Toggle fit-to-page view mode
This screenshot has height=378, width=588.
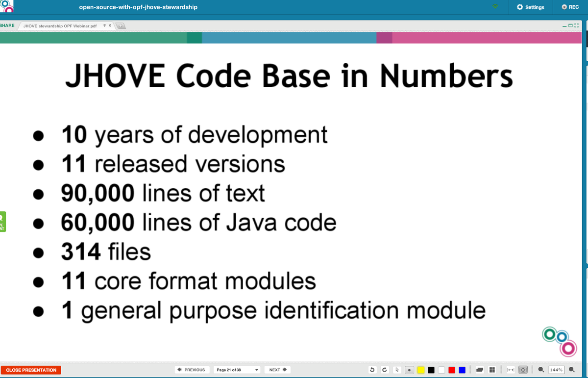point(523,370)
